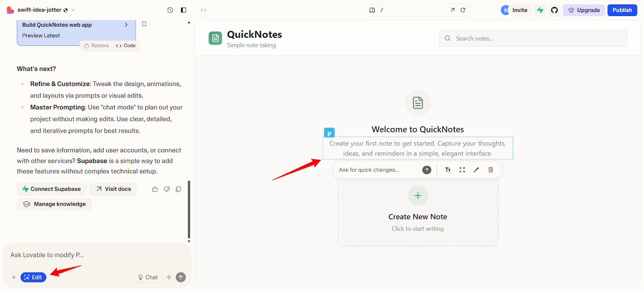Switch to Chat mode
Viewport: 644px width, 291px height.
click(x=148, y=277)
